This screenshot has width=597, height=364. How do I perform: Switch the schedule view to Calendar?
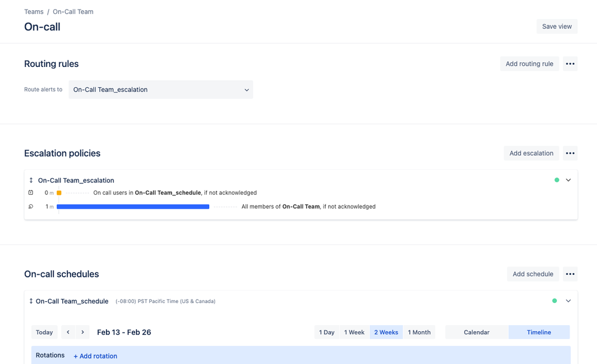coord(476,332)
